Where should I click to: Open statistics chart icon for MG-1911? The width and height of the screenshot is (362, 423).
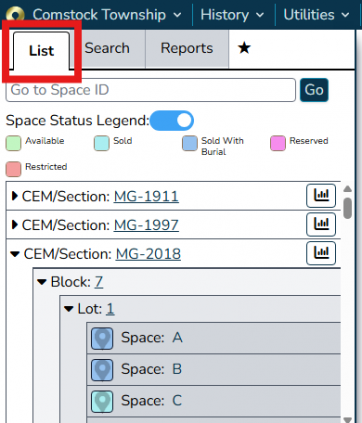tap(321, 196)
